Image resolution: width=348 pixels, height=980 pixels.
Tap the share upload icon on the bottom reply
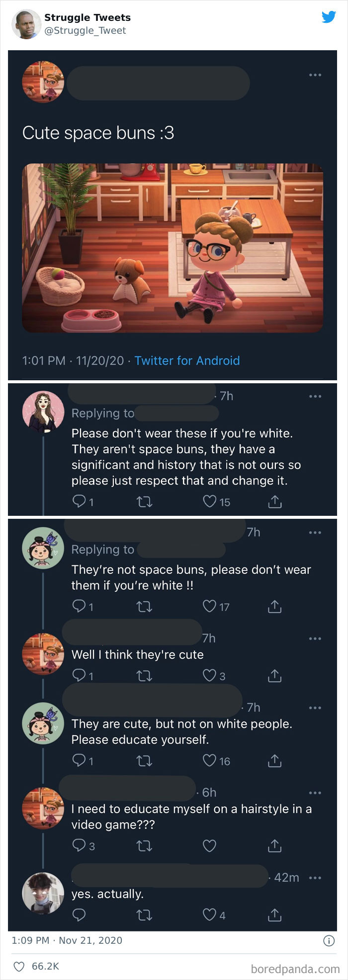pos(274,915)
